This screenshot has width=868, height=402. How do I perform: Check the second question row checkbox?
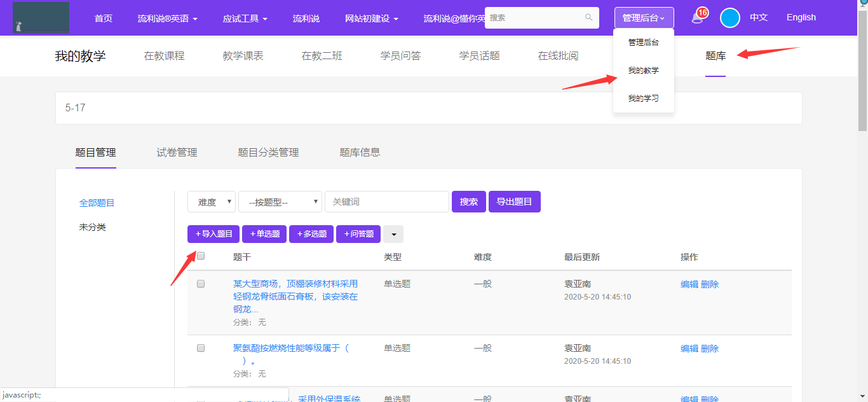coord(201,348)
